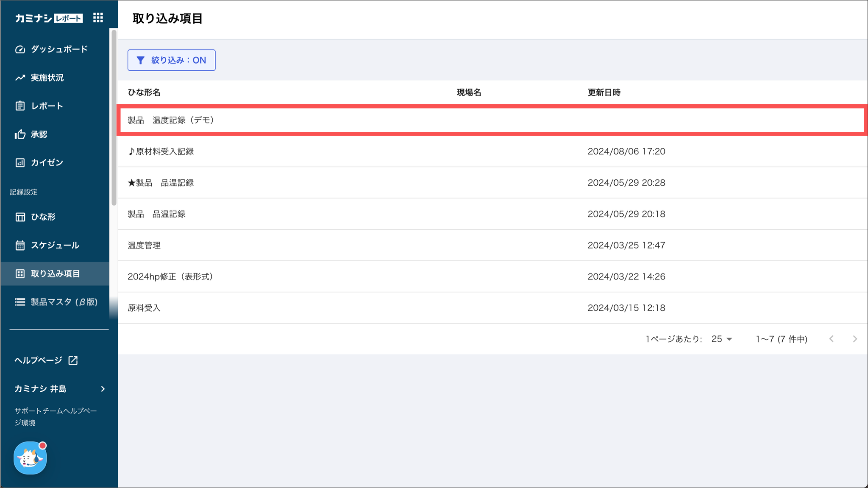
Task: Select 製品マスタ (β版) in the sidebar
Action: 64,302
